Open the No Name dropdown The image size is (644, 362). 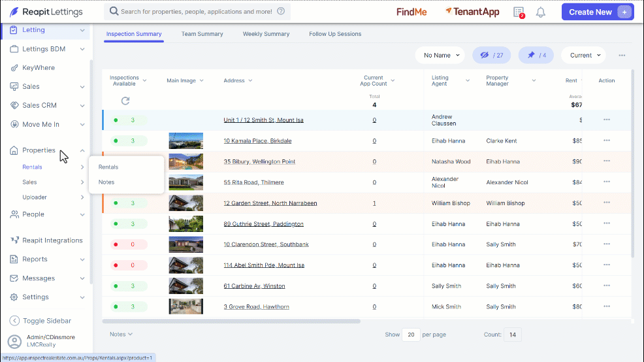tap(440, 55)
